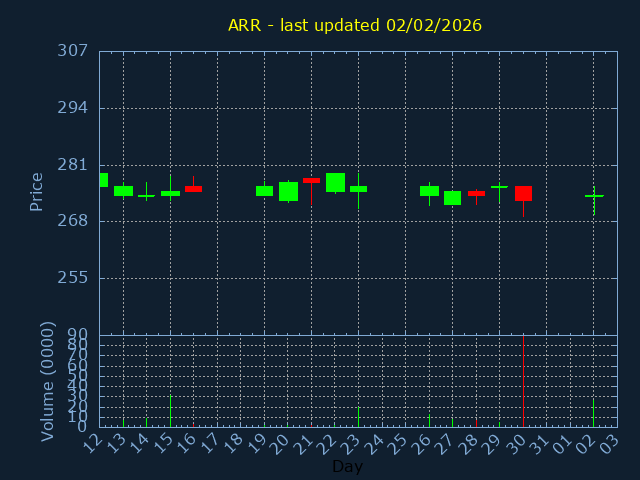Click the 'Price' y-axis label
Viewport: 640px width, 480px height.
point(37,191)
